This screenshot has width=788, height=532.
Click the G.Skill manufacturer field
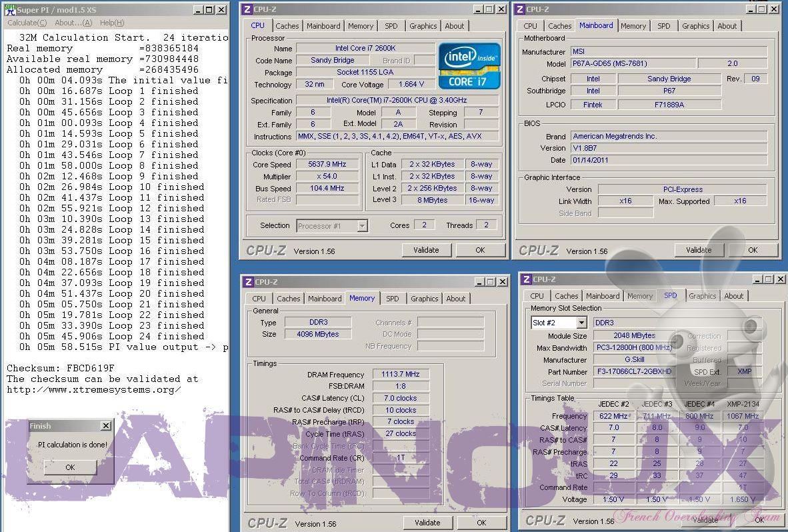click(634, 359)
